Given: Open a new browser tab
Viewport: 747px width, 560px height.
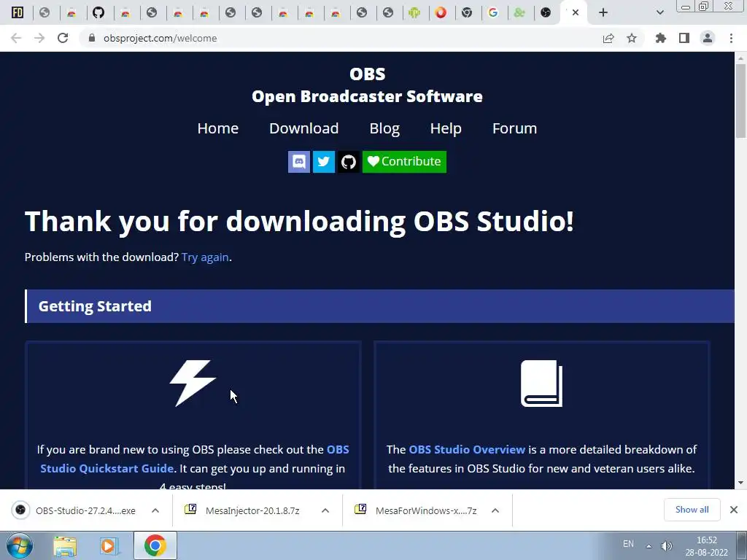Looking at the screenshot, I should pyautogui.click(x=603, y=12).
